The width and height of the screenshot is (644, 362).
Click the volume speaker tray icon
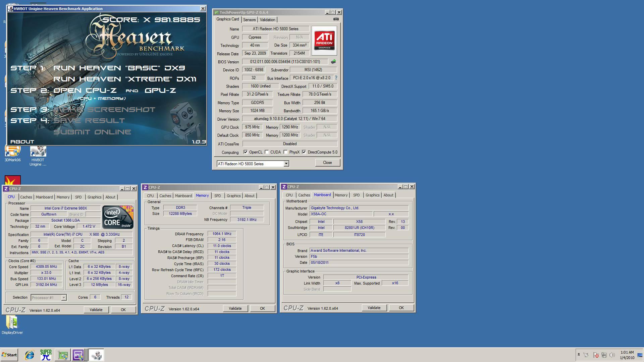(x=612, y=355)
